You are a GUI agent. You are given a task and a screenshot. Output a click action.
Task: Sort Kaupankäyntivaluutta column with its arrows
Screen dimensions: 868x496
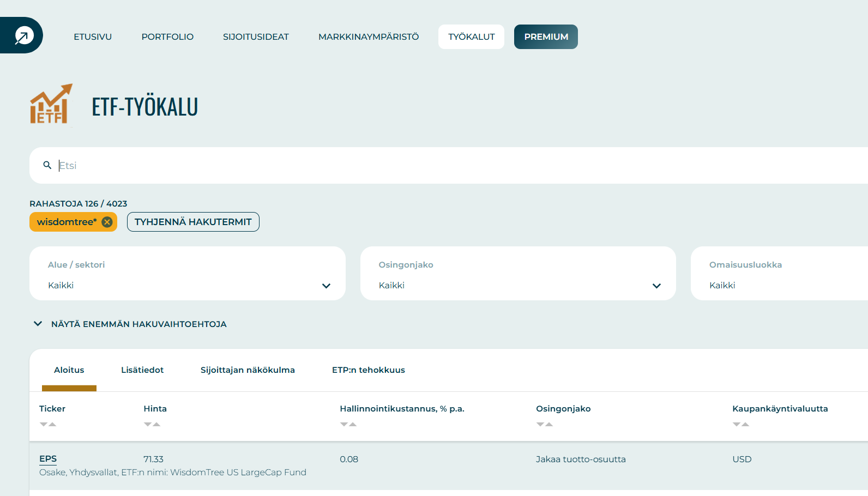click(x=741, y=424)
